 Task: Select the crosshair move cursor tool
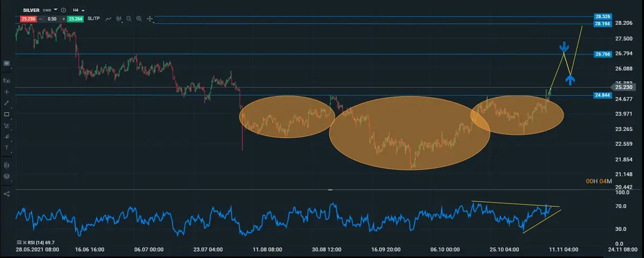click(x=150, y=19)
